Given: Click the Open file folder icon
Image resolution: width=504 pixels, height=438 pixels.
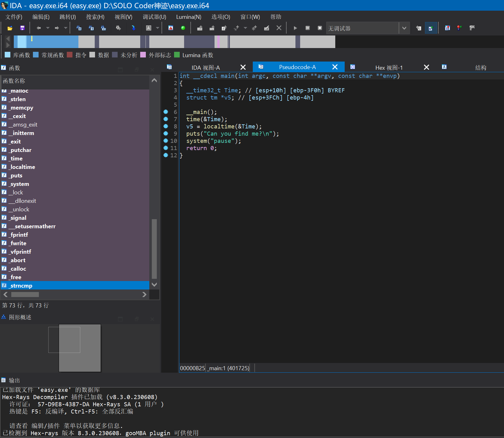Looking at the screenshot, I should [10, 28].
